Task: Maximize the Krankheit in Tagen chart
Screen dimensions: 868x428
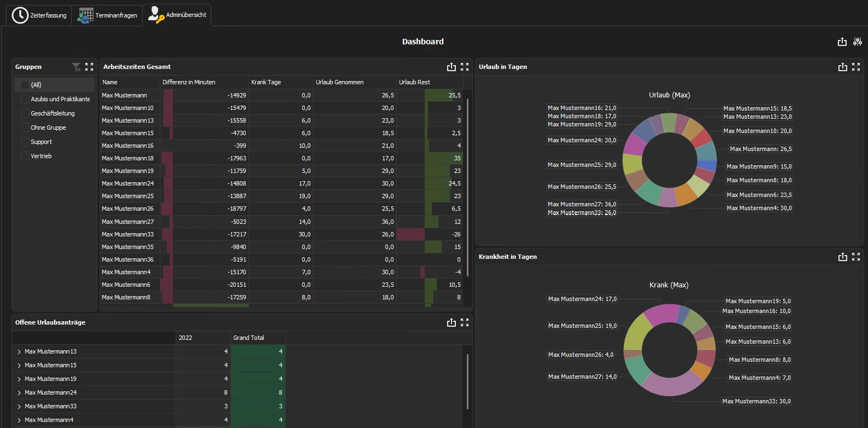Action: [856, 257]
